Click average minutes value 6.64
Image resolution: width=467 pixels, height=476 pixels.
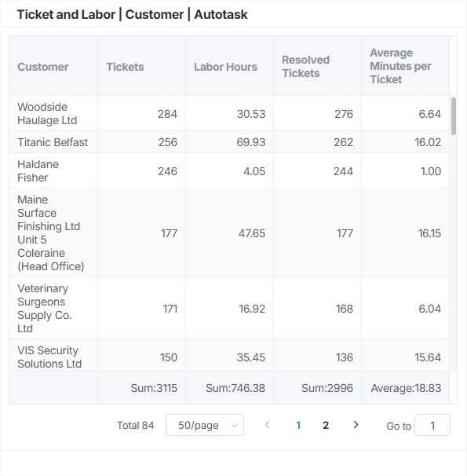(429, 114)
